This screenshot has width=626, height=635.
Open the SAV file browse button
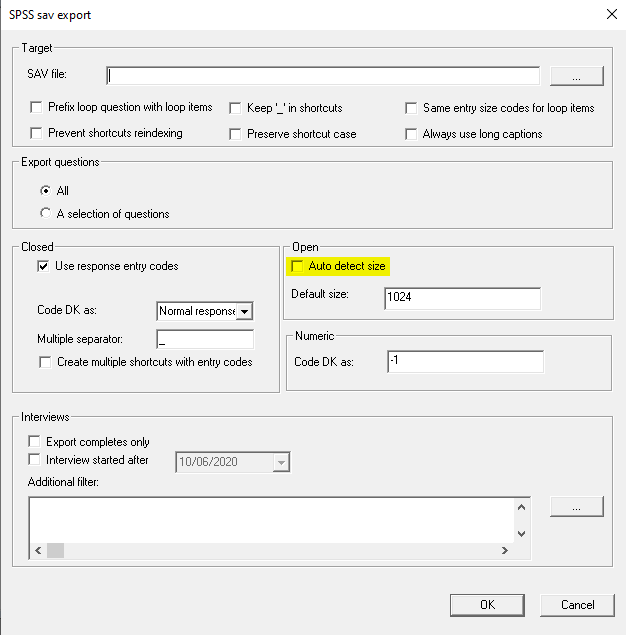pos(577,76)
